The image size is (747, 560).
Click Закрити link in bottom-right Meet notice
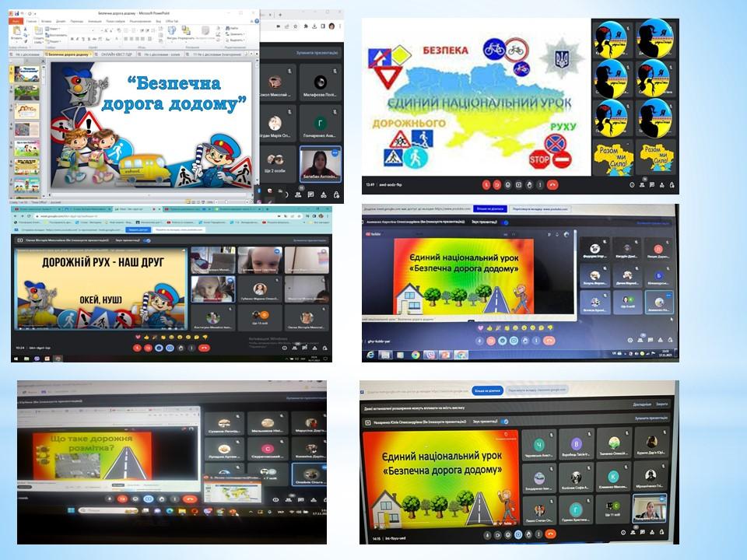pyautogui.click(x=661, y=404)
